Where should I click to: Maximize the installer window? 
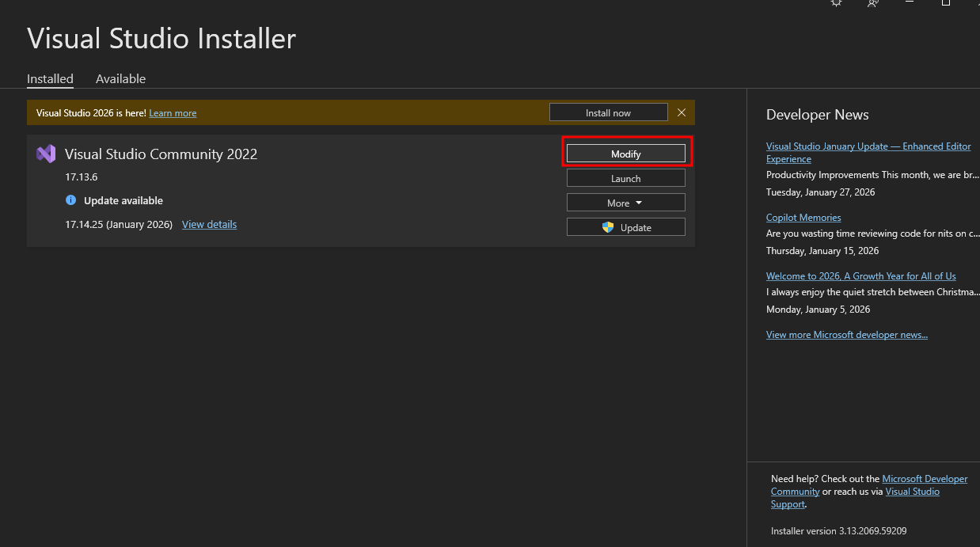(x=945, y=3)
